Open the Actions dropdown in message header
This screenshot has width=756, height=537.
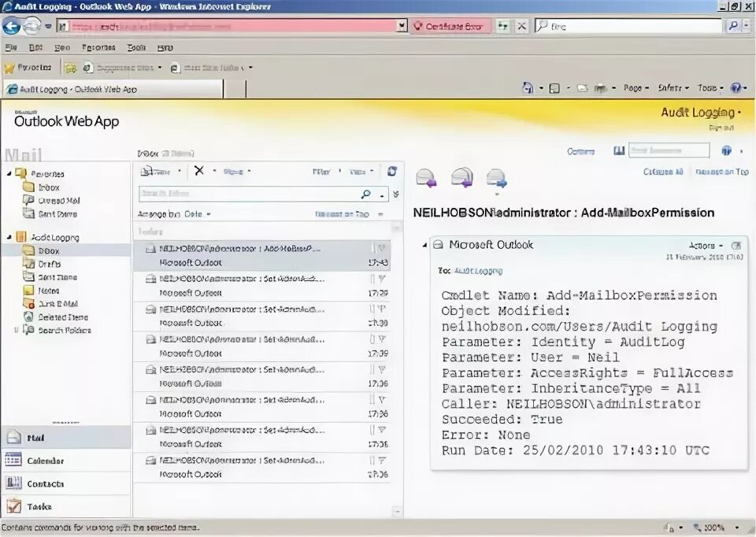706,246
